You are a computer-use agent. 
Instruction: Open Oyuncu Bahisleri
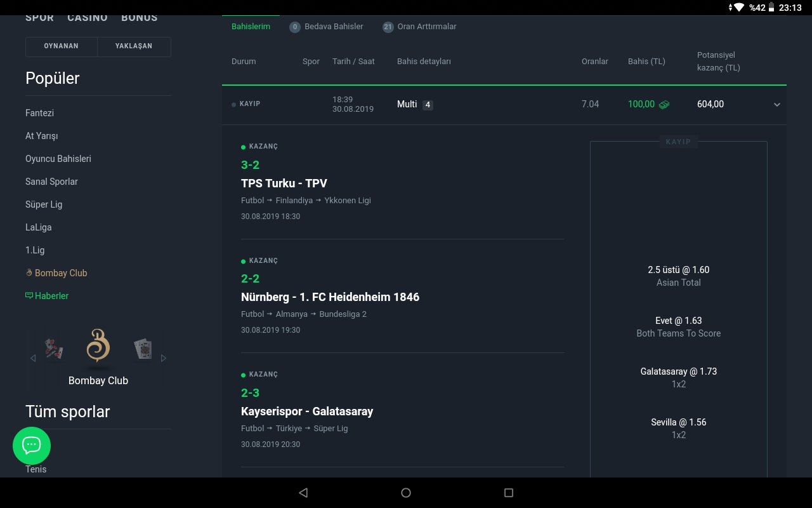point(58,159)
